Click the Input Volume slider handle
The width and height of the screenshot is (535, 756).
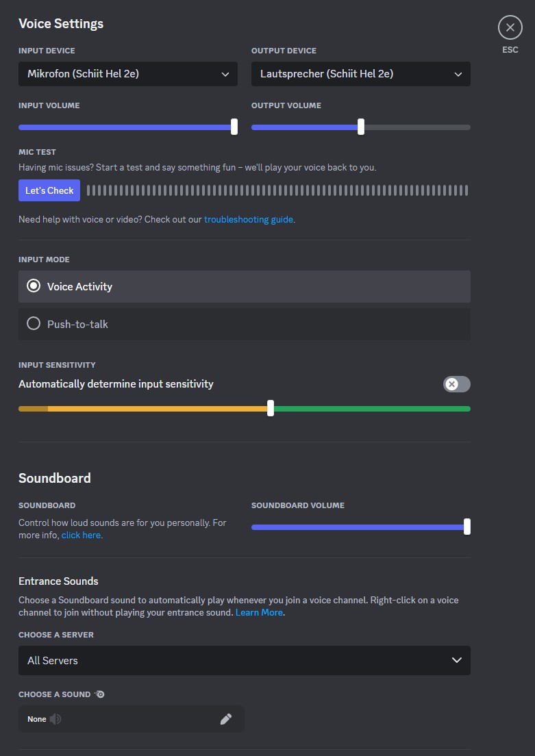pyautogui.click(x=234, y=127)
